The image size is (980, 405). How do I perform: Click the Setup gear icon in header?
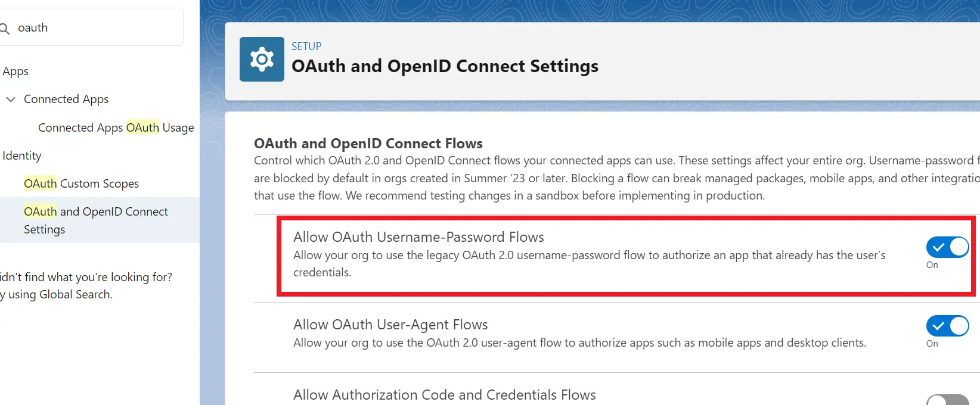(261, 58)
